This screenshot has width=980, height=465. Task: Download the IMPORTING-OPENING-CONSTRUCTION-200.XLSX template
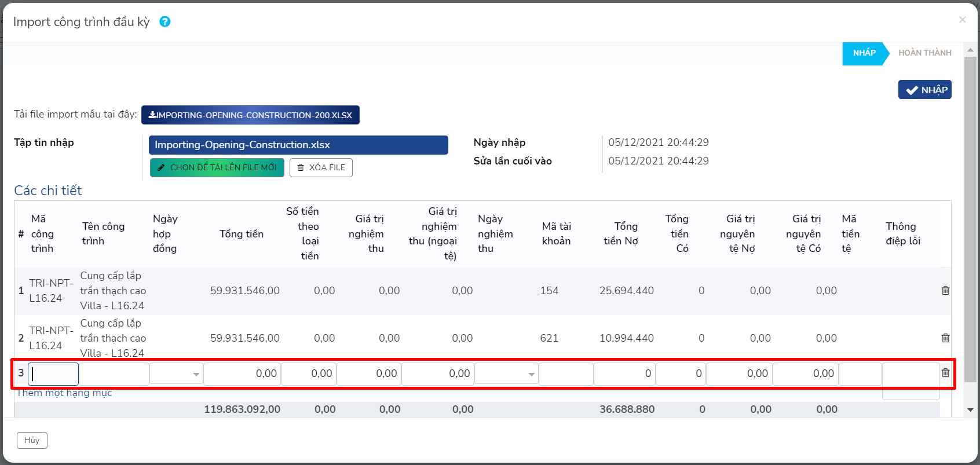coord(250,115)
